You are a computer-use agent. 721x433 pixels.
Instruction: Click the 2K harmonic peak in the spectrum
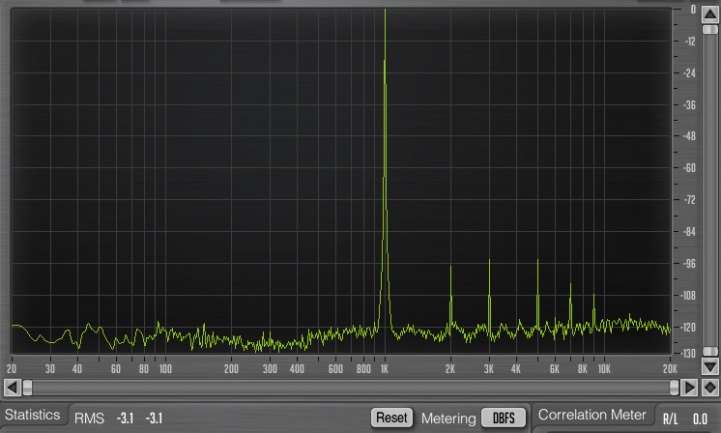(x=451, y=294)
